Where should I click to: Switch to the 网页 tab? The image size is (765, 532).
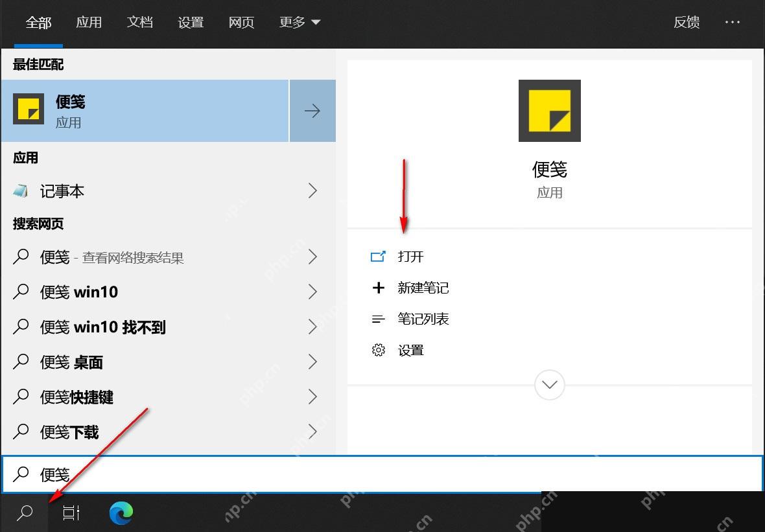click(x=242, y=23)
